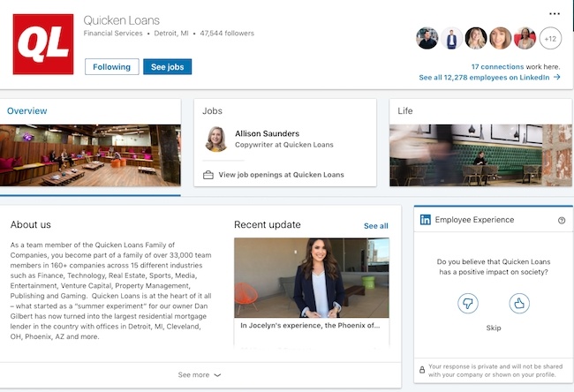Switch to the Life tab
574x392 pixels.
tap(404, 111)
